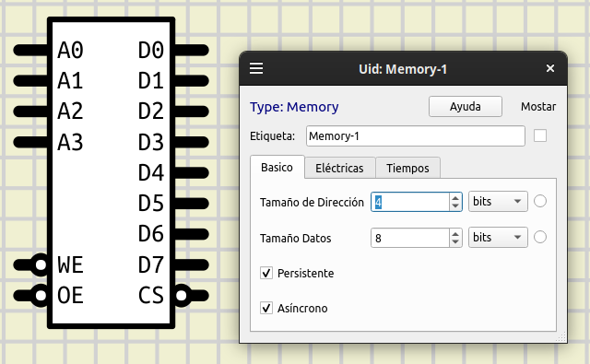This screenshot has height=364, width=590.
Task: Click the D7 data pin
Action: click(x=192, y=264)
